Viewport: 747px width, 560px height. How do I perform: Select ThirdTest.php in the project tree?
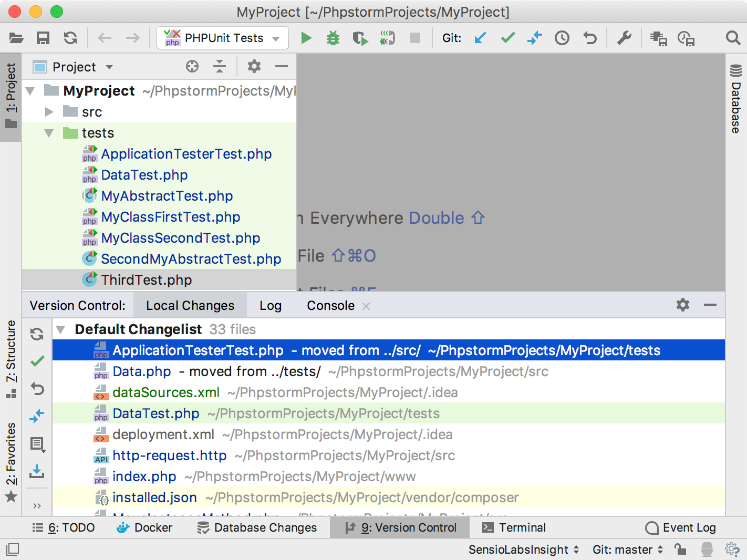[x=146, y=280]
